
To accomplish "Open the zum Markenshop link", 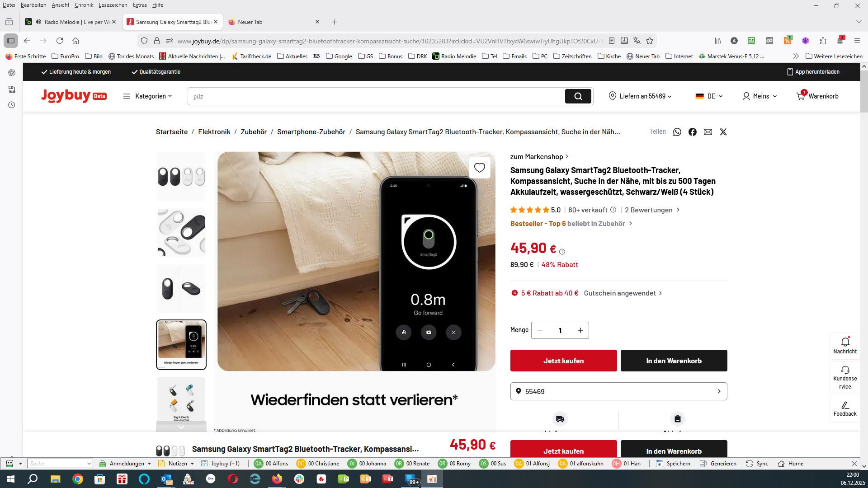I will pyautogui.click(x=539, y=157).
